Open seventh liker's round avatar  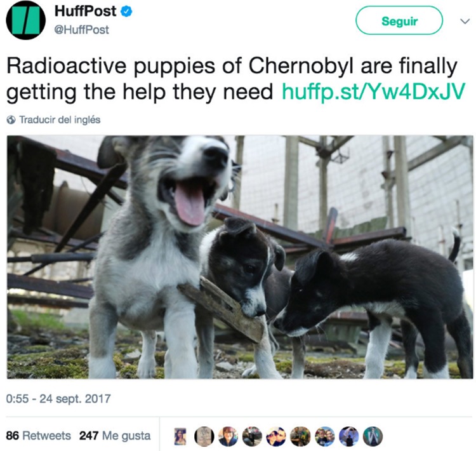point(325,436)
